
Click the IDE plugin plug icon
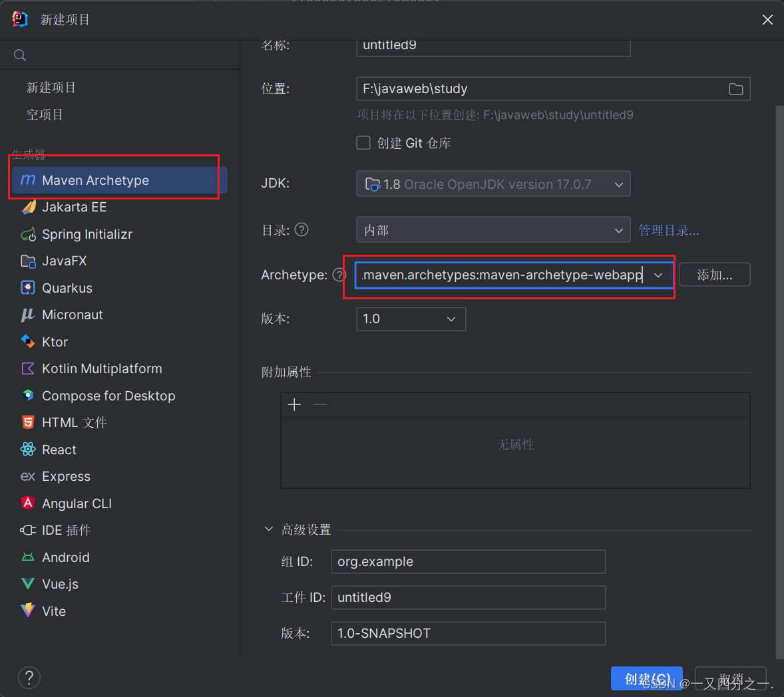[28, 530]
